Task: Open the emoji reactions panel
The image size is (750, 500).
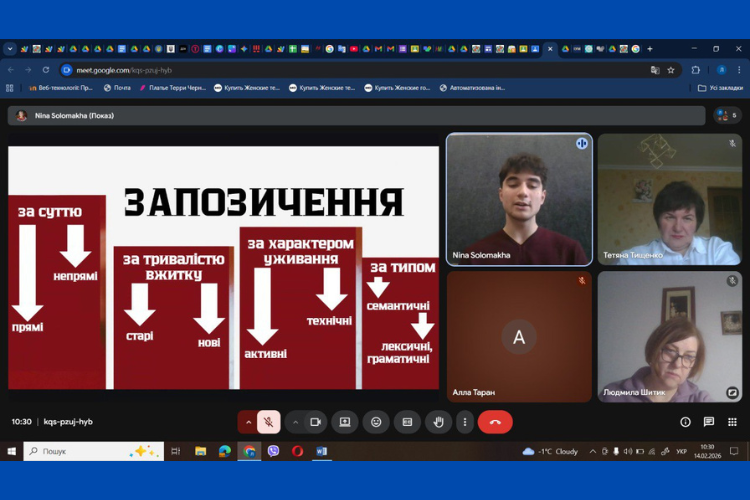Action: tap(376, 422)
